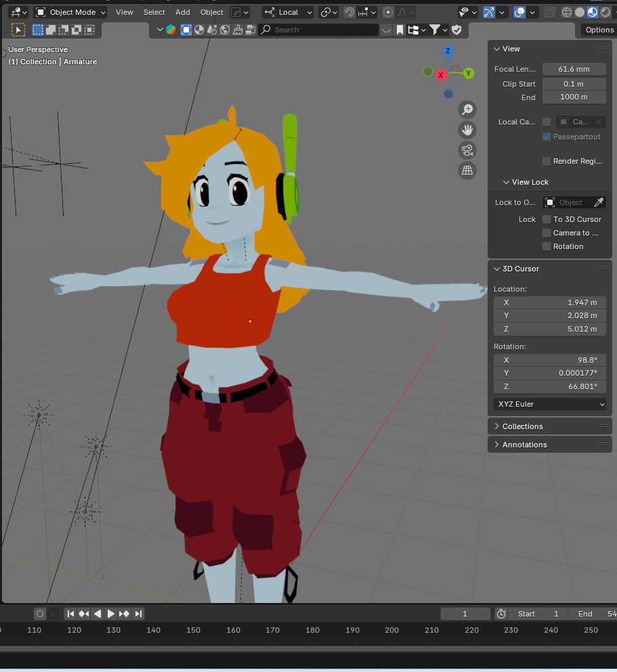Open the Add menu
Image resolution: width=617 pixels, height=672 pixels.
pos(183,12)
